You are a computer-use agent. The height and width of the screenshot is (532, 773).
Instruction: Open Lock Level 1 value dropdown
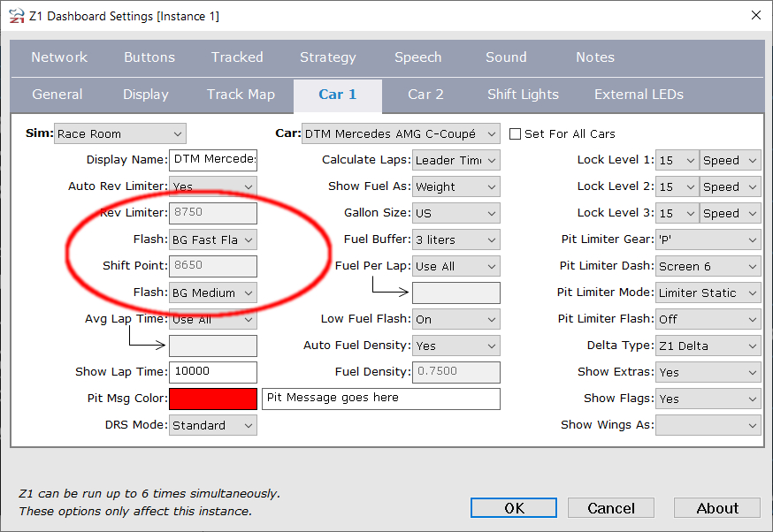(x=677, y=160)
